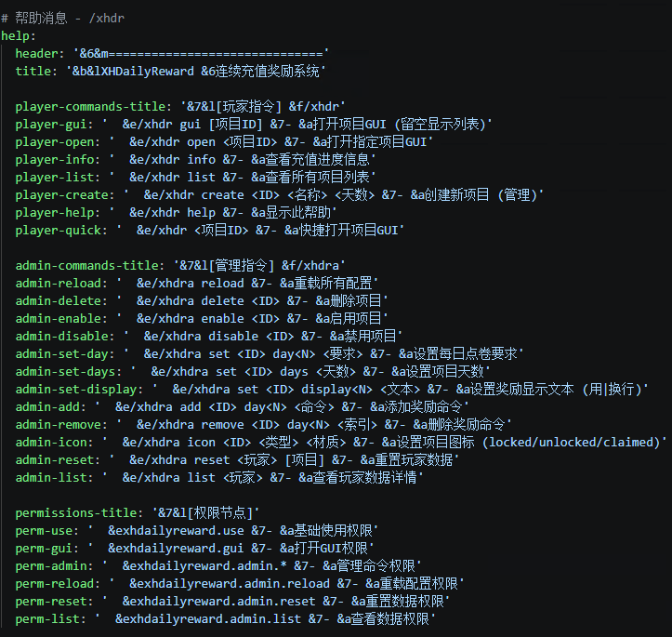Click the 'player-gui' key
This screenshot has height=637, width=672.
[x=51, y=125]
